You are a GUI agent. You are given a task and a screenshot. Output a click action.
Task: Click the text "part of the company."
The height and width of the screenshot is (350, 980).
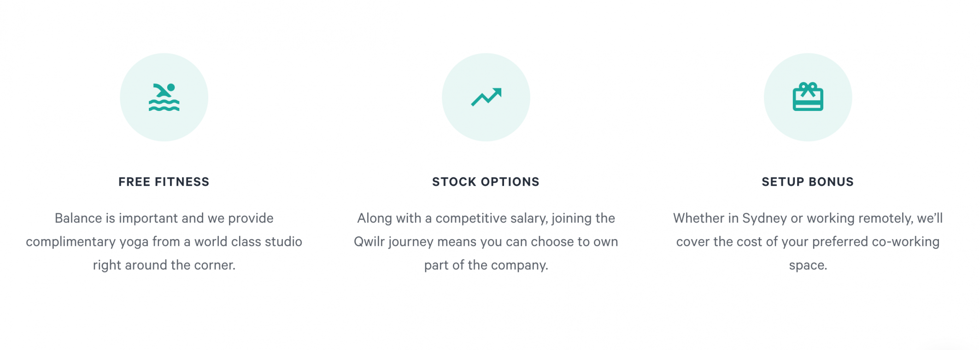(486, 265)
